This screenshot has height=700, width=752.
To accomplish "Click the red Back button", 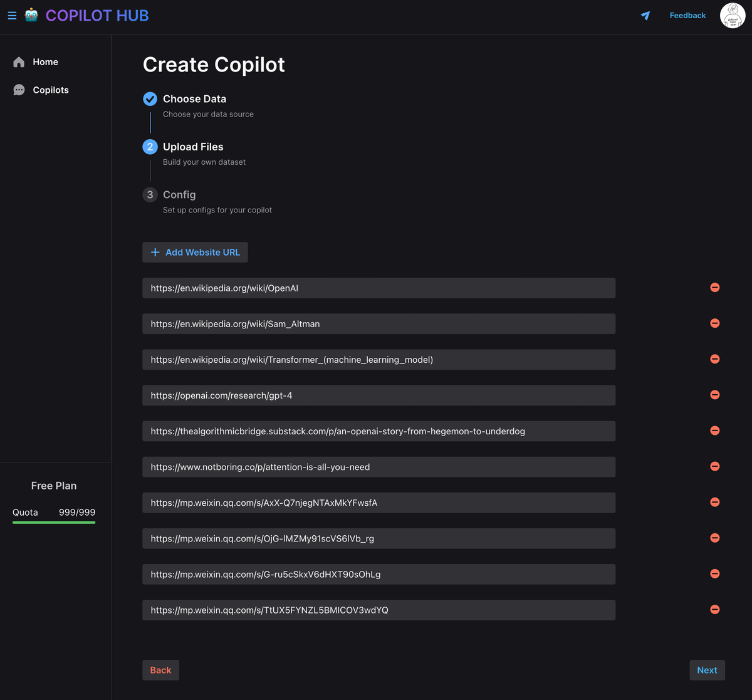I will coord(160,670).
